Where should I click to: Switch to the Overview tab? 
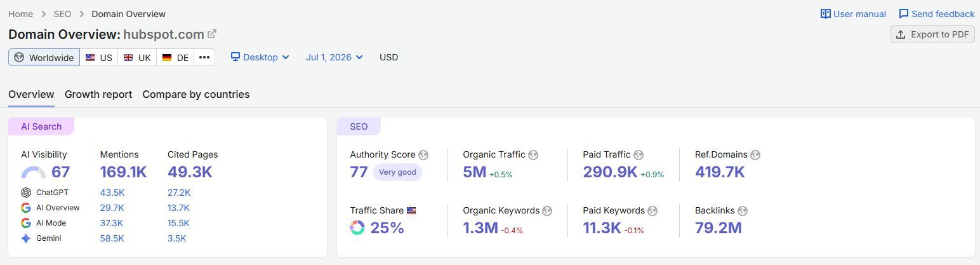[31, 94]
